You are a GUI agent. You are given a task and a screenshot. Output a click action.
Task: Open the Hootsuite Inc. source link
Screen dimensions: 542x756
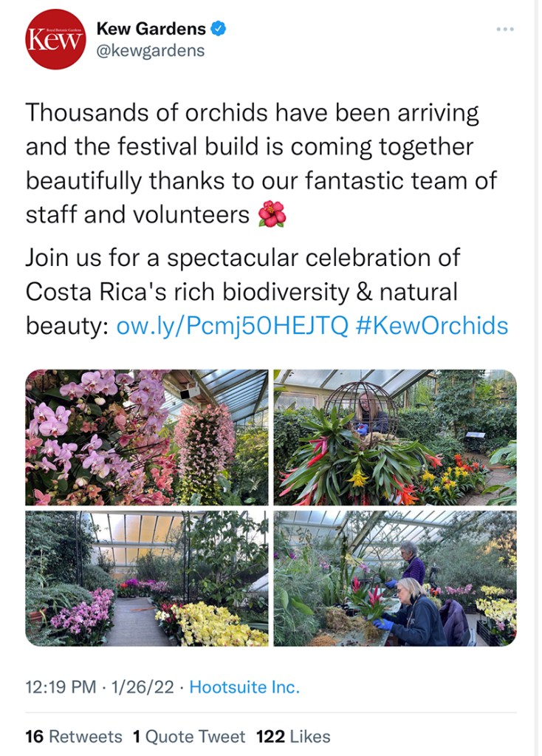click(244, 687)
